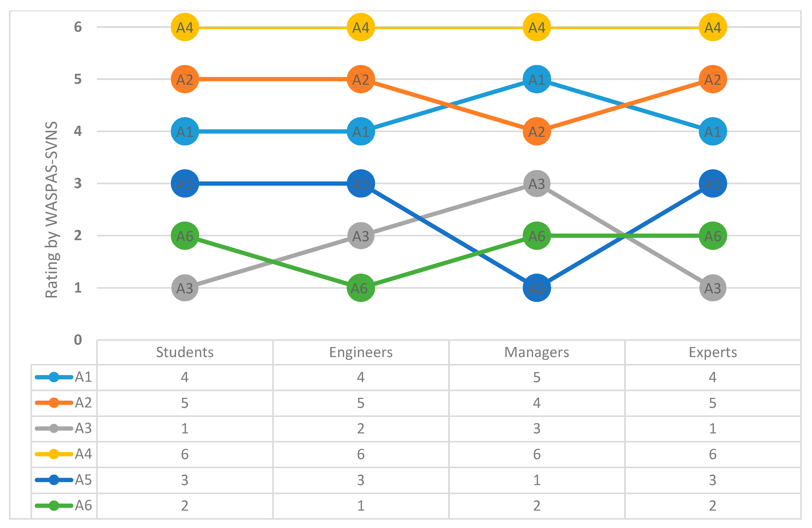Image resolution: width=812 pixels, height=528 pixels.
Task: Click the yellow A4 legend key
Action: [54, 454]
